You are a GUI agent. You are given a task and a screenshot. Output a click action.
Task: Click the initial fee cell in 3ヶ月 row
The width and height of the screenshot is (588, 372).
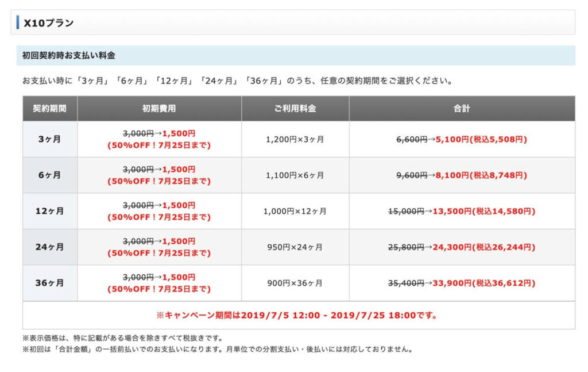[x=160, y=139]
